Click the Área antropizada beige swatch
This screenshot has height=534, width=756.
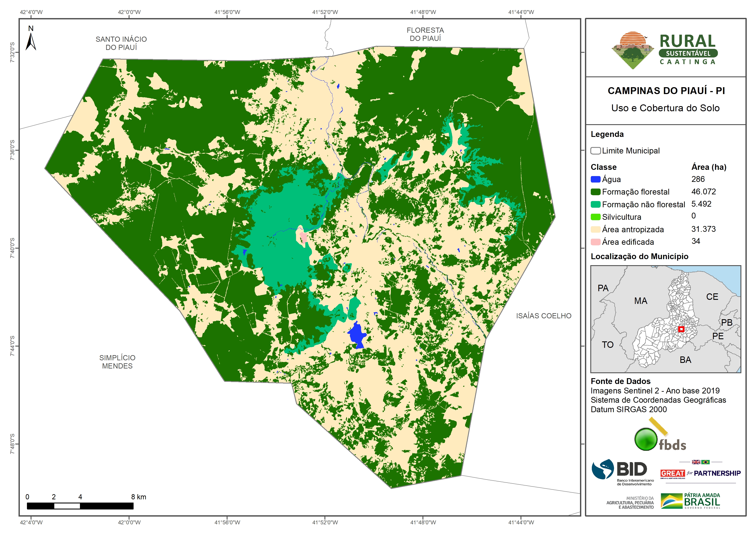coord(595,229)
